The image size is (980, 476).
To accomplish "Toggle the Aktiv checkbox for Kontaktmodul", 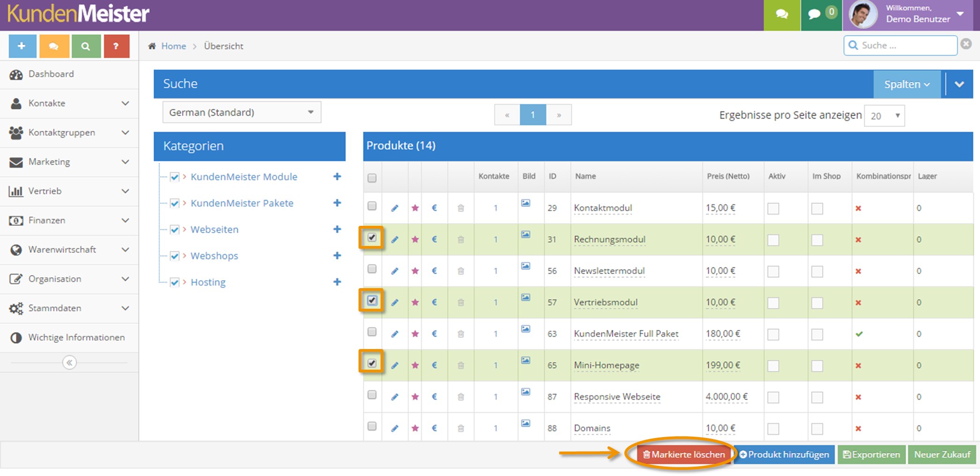I will click(x=773, y=208).
